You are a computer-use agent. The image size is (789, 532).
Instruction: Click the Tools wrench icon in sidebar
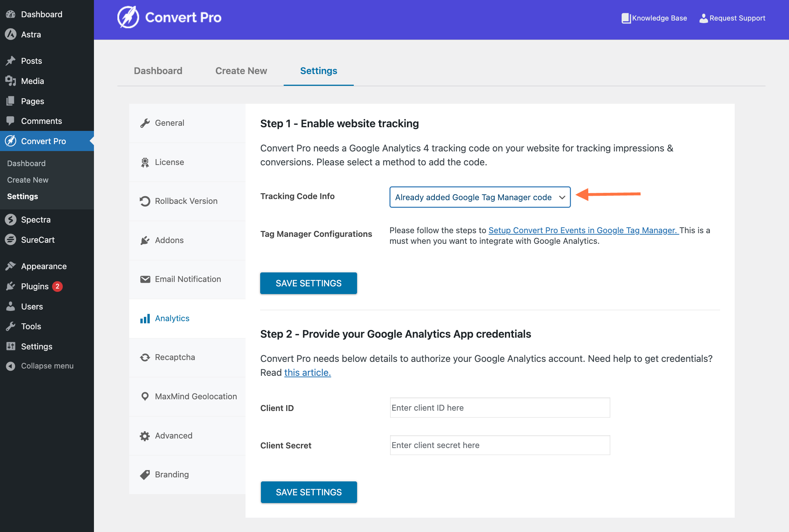tap(11, 326)
